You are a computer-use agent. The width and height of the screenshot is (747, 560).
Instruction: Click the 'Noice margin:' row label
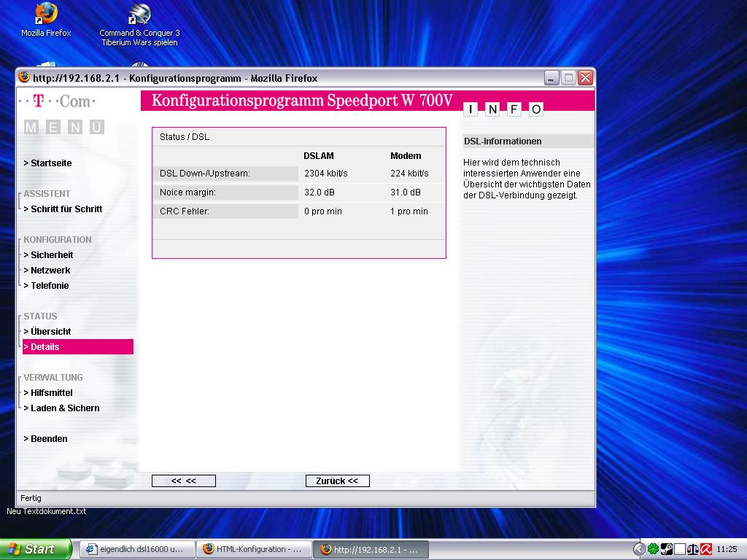pos(187,192)
